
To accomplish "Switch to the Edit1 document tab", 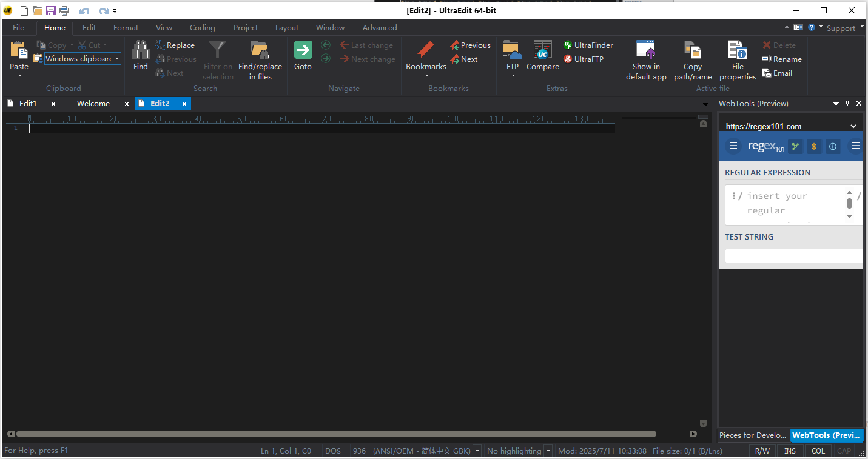I will [x=28, y=104].
